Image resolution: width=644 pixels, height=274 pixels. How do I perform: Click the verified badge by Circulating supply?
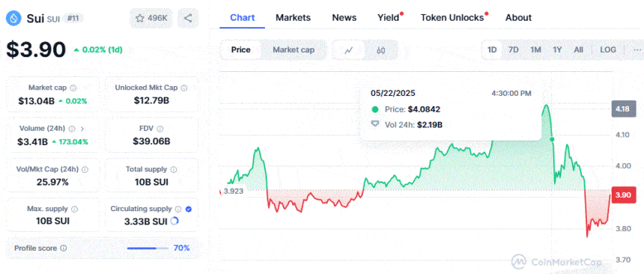pos(188,209)
